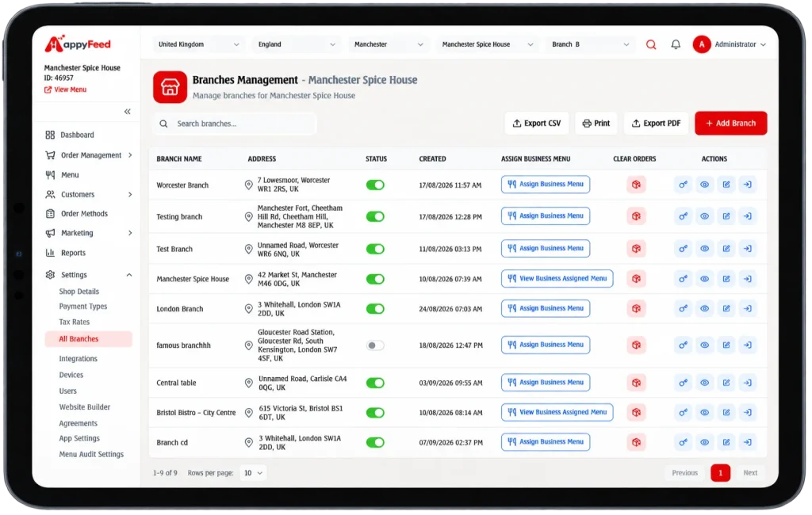Click the AppyFeed logo
This screenshot has height=515, width=812.
point(78,44)
